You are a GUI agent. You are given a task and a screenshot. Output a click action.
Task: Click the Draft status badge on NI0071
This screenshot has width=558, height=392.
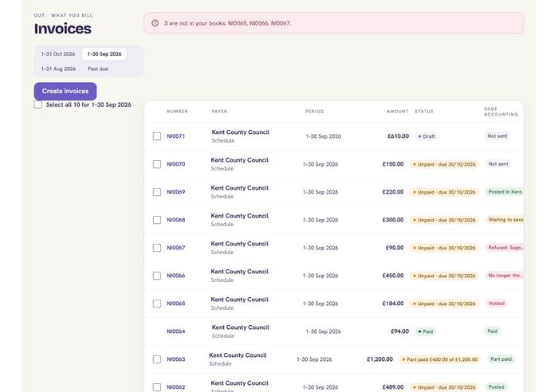[x=426, y=136]
